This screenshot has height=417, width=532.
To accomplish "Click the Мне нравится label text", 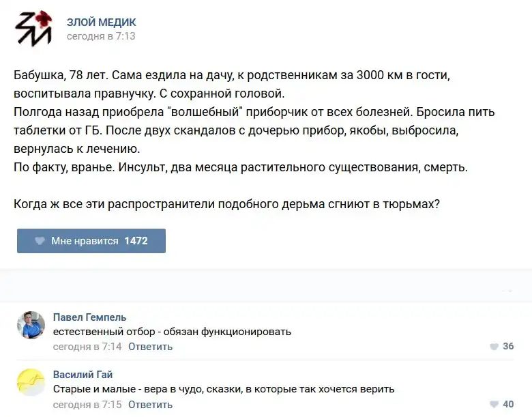I will click(85, 241).
